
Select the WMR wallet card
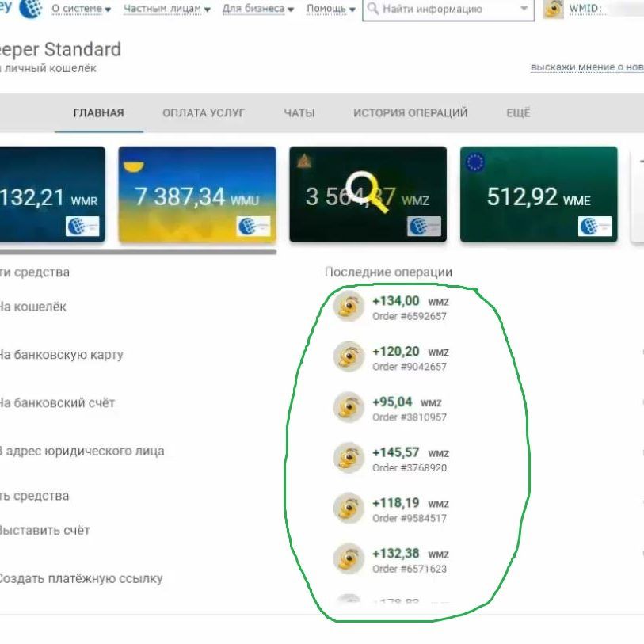[x=52, y=194]
